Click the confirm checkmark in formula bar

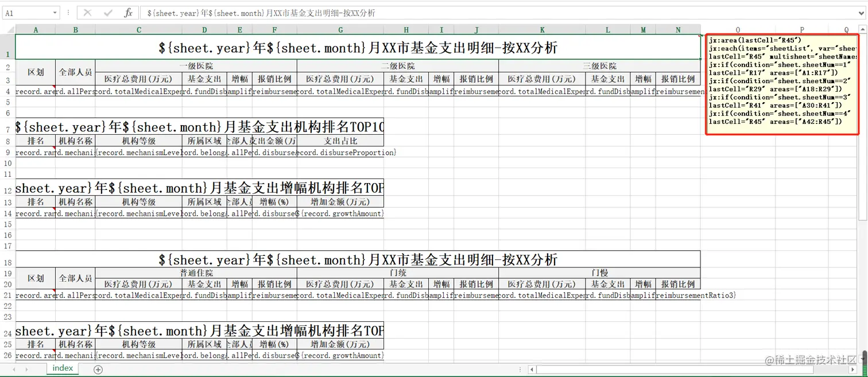[108, 13]
